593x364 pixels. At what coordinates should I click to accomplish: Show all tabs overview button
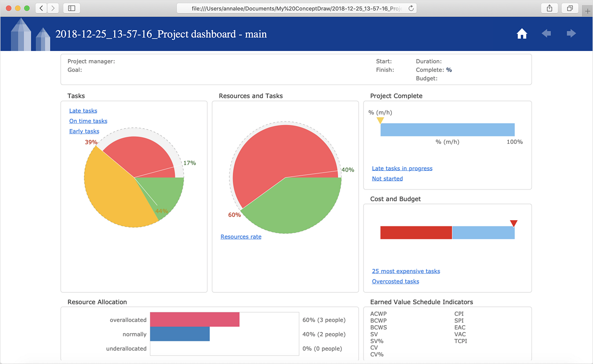[570, 8]
